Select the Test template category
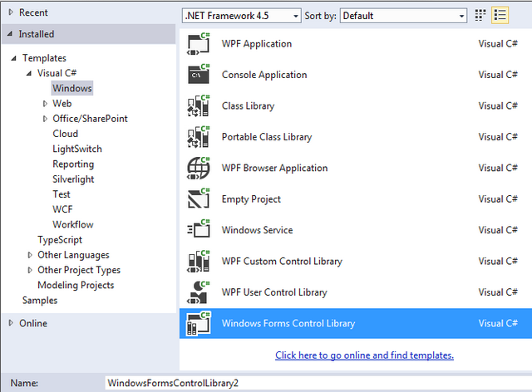Viewport: 532px width, 392px height. tap(62, 194)
